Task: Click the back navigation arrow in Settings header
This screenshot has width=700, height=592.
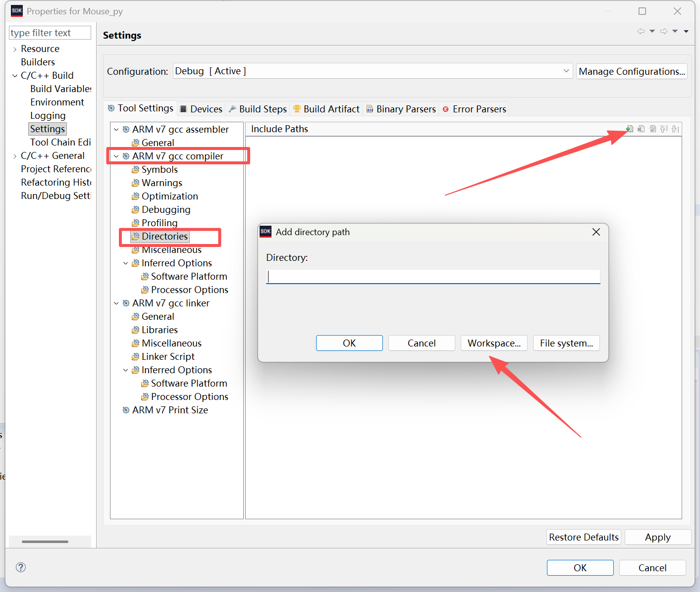Action: tap(641, 31)
